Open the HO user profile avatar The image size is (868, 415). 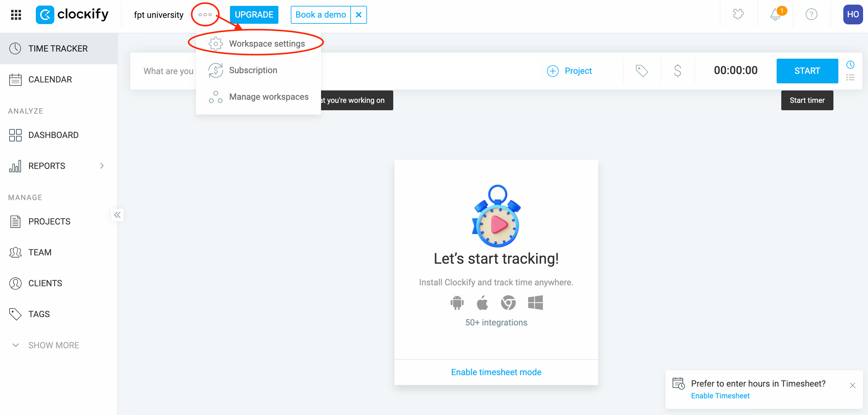point(853,15)
